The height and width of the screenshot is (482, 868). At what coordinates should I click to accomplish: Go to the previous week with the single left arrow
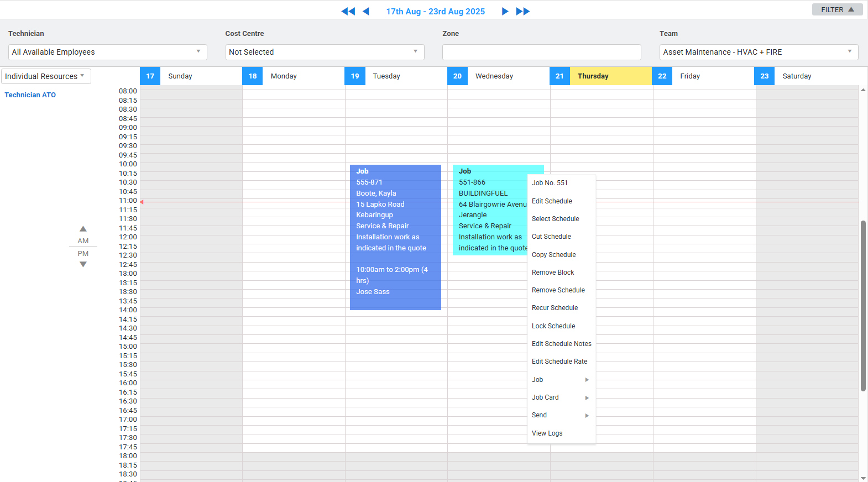[365, 11]
